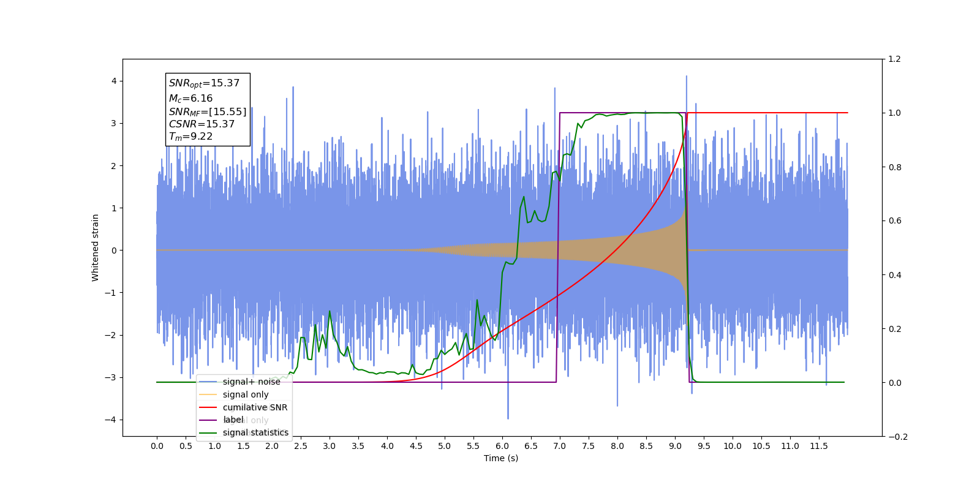Image resolution: width=980 pixels, height=490 pixels.
Task: Click the 4.0 x-axis tick label
Action: pyautogui.click(x=387, y=446)
